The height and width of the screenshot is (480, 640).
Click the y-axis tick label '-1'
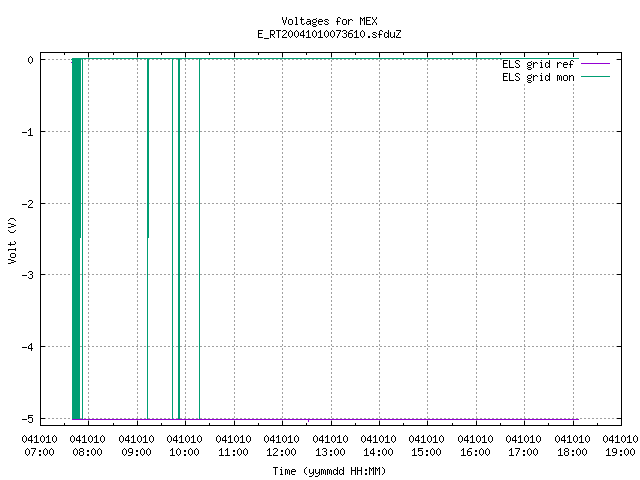coord(28,132)
